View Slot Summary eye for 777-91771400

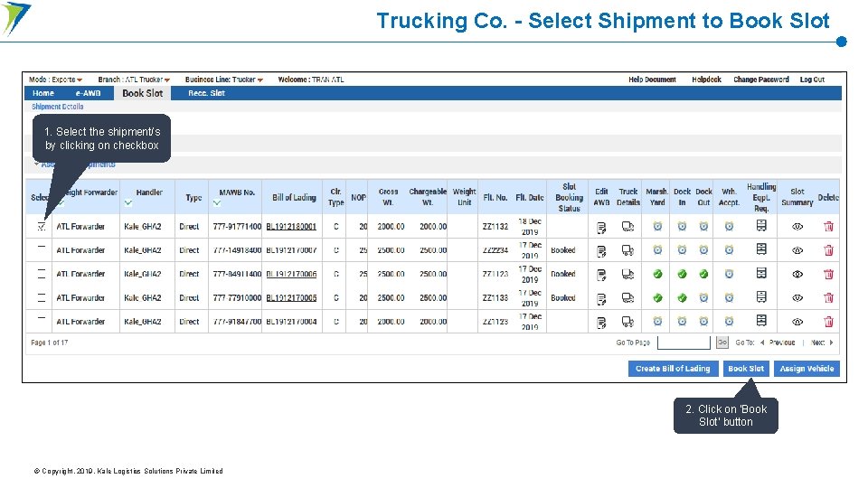pyautogui.click(x=797, y=226)
